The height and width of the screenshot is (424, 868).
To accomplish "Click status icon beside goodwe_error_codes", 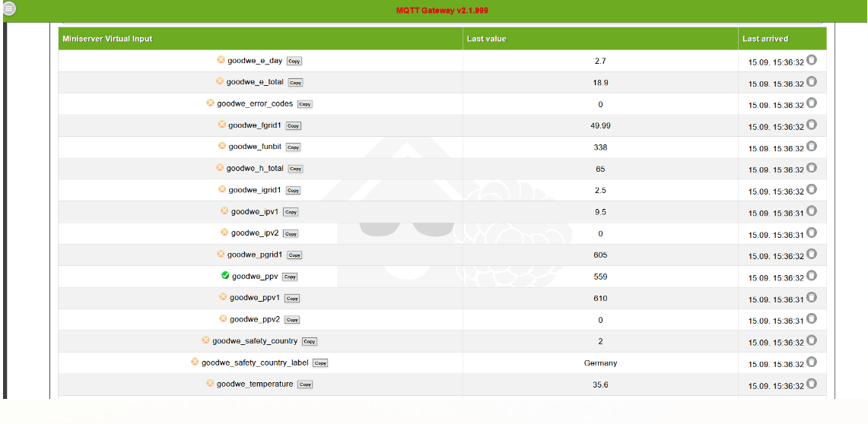I will tap(211, 103).
